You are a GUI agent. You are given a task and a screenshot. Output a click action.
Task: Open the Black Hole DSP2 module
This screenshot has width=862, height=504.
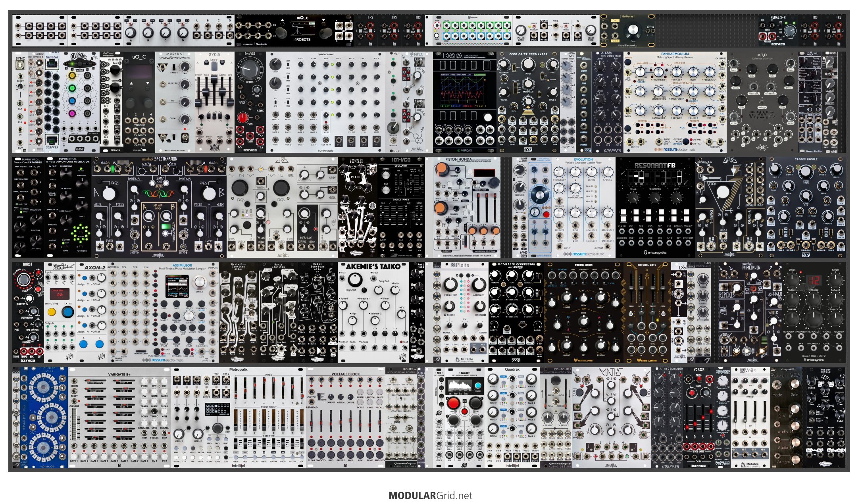[814, 312]
